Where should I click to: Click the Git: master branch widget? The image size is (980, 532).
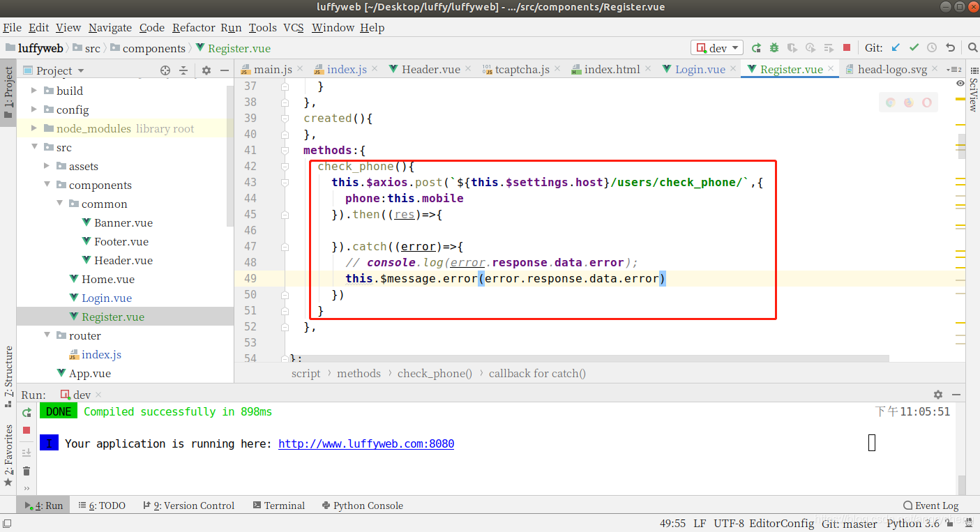[850, 523]
